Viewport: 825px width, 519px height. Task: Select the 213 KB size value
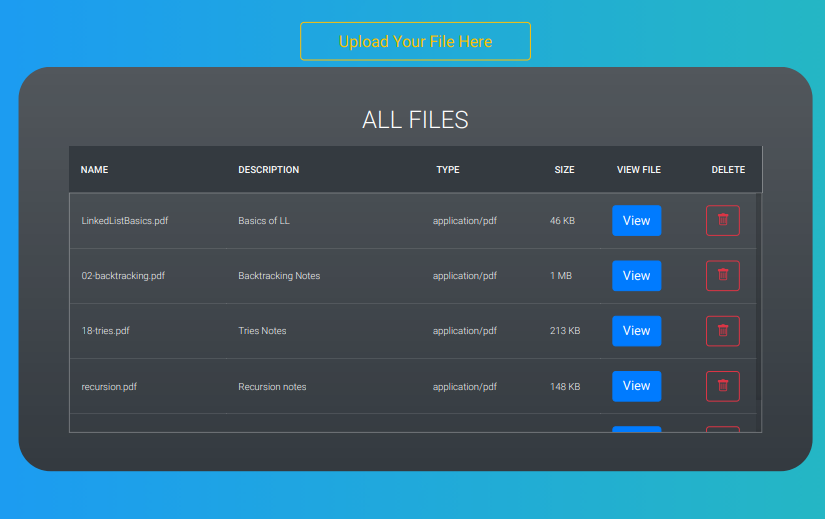pos(565,331)
